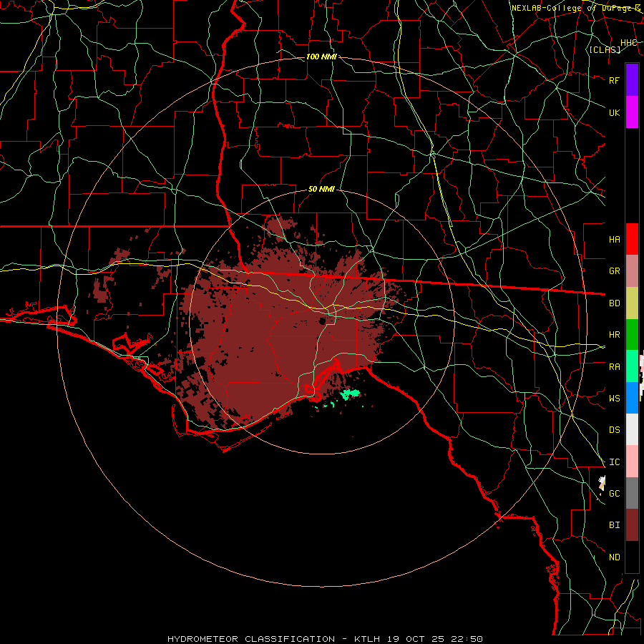This screenshot has height=644, width=644.
Task: Click the HA legend label
Action: pyautogui.click(x=614, y=239)
